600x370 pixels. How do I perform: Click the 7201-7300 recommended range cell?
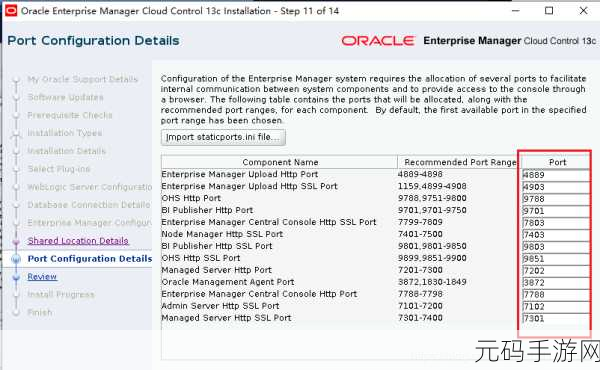pos(420,270)
